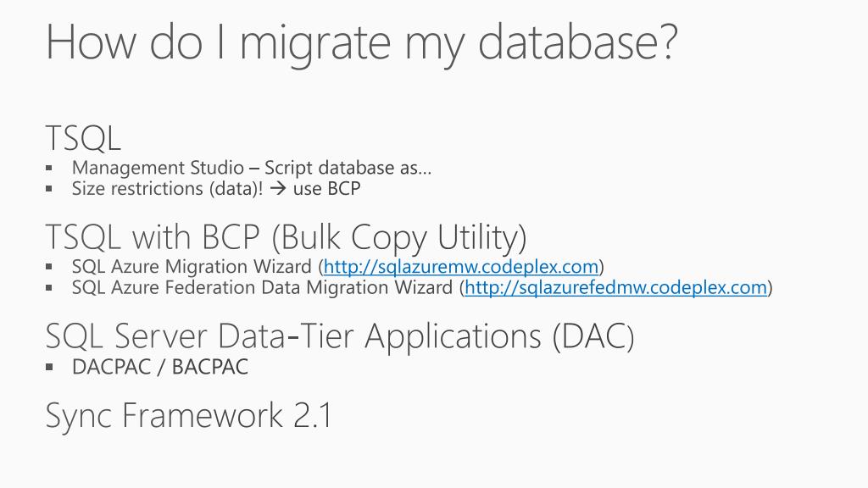
Task: Click the 'Size restrictions (data)!' bullet text
Action: [167, 189]
